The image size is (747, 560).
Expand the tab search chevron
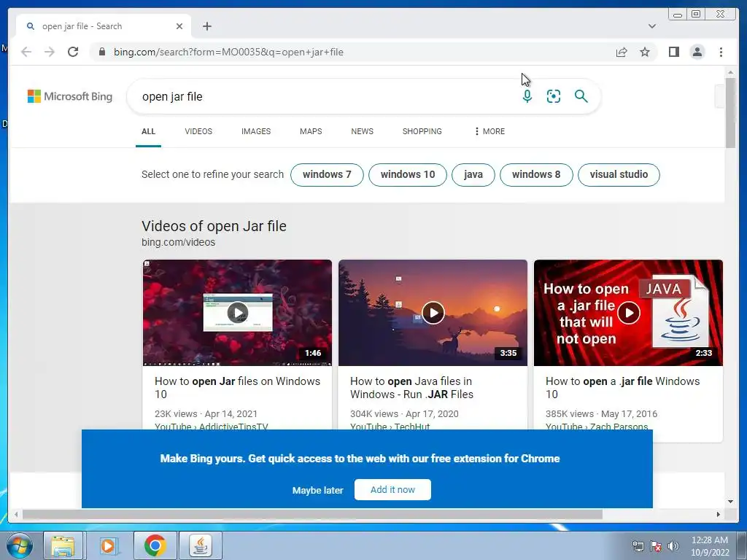tap(652, 26)
